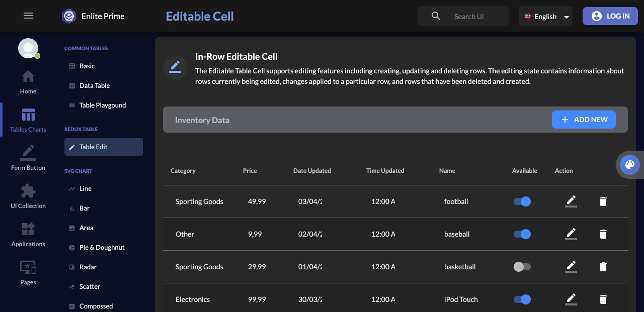Select the Data Table menu item

tap(95, 85)
